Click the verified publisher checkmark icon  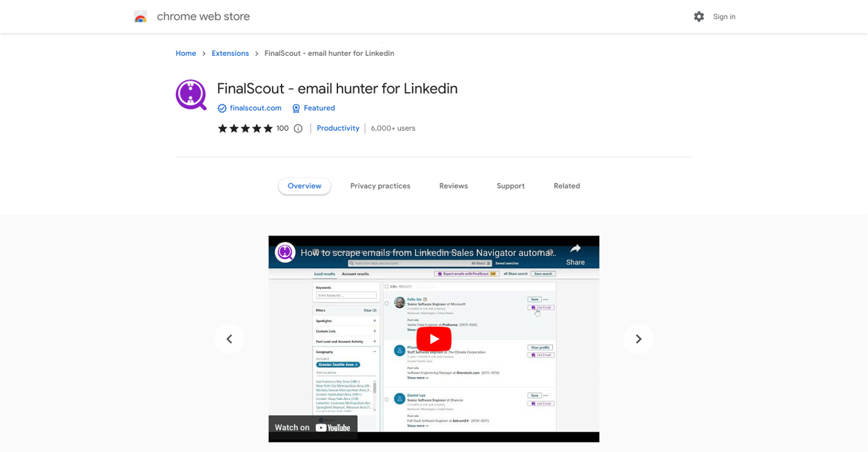pos(222,109)
